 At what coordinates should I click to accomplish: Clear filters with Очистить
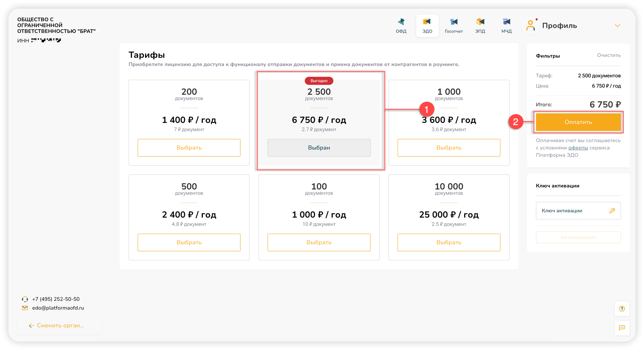pyautogui.click(x=609, y=55)
